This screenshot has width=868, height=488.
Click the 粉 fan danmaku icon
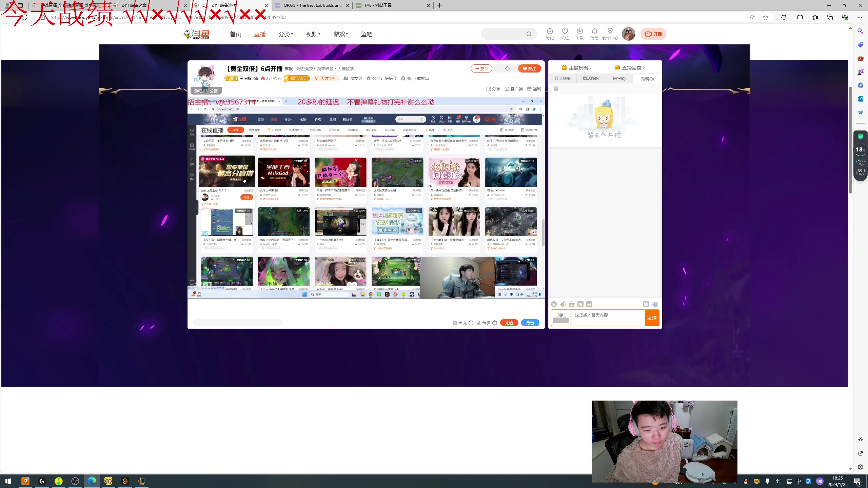click(x=580, y=304)
